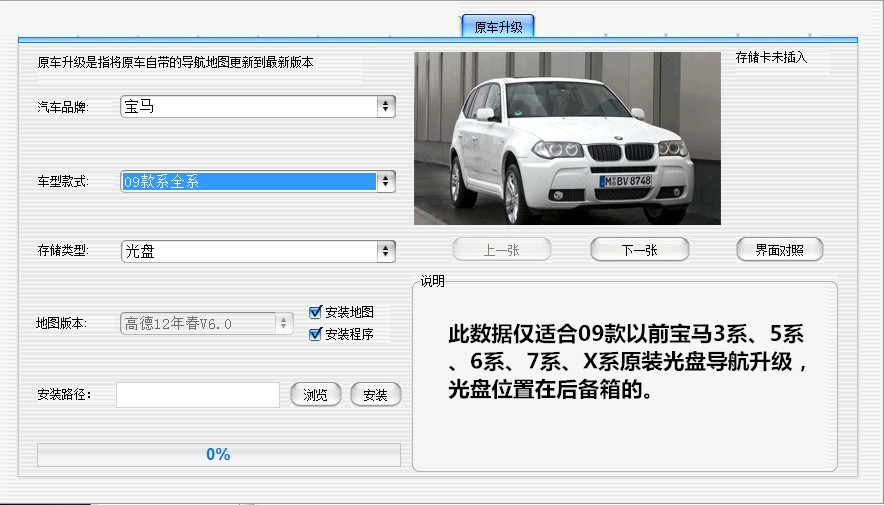
Task: Click the 原车升级是指将原车自带的导航地图 intro text
Action: point(175,63)
